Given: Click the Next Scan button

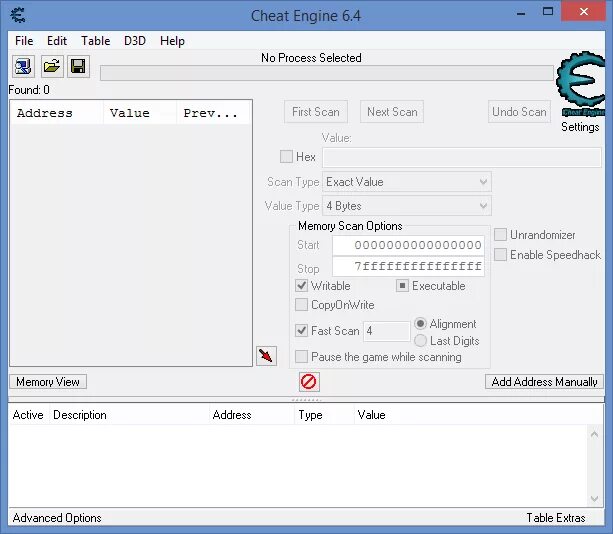Looking at the screenshot, I should tap(392, 112).
